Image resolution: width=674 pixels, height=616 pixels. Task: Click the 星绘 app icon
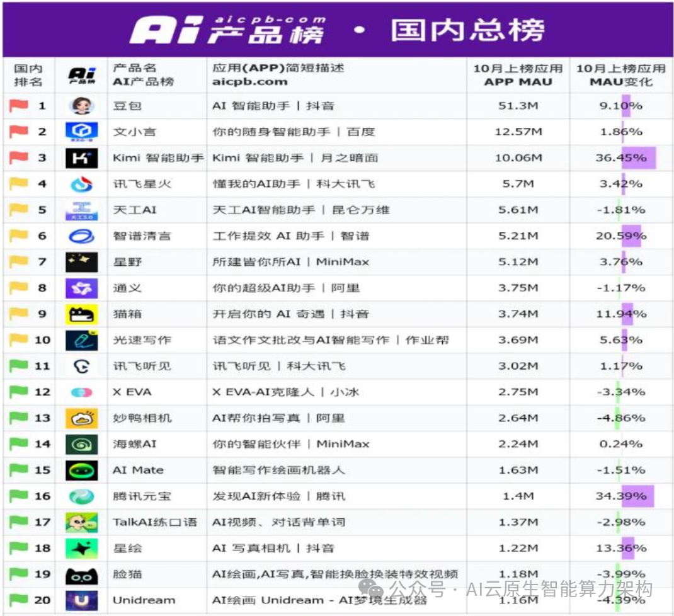[82, 548]
